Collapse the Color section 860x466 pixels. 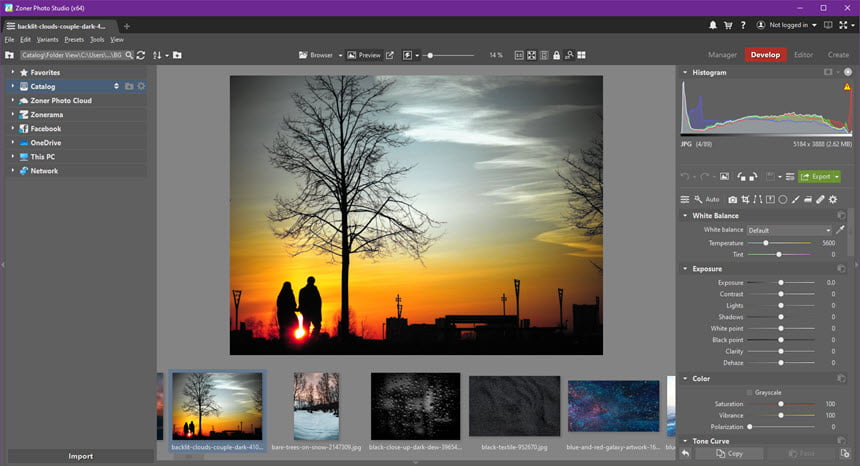tap(685, 378)
